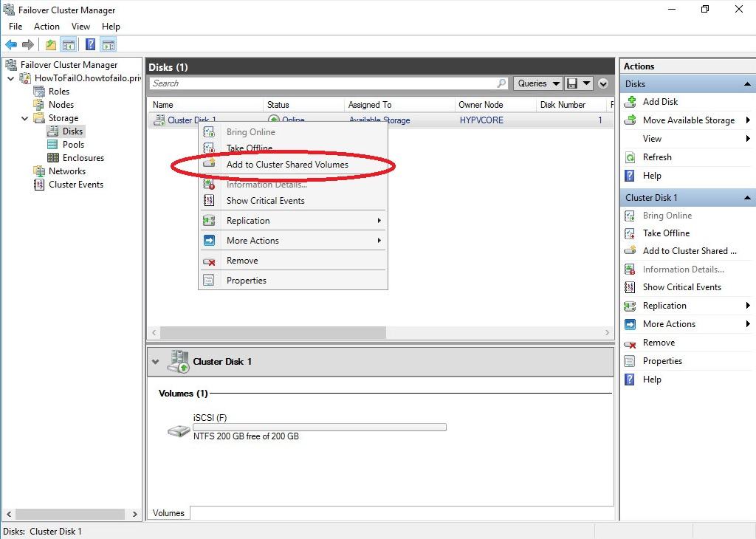Image resolution: width=756 pixels, height=539 pixels.
Task: Click the Show Critical Events context menu icon
Action: click(209, 201)
